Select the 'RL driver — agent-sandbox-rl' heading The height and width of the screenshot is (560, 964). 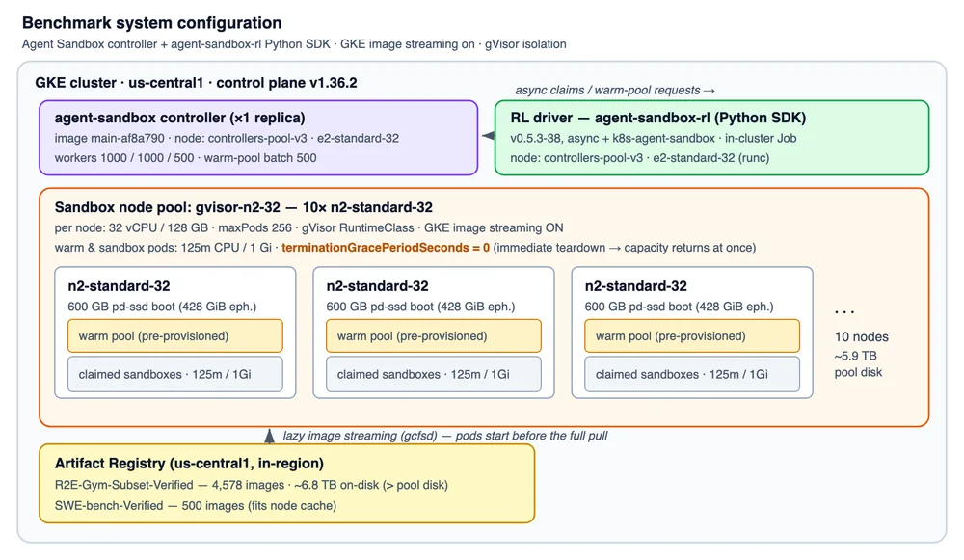657,118
